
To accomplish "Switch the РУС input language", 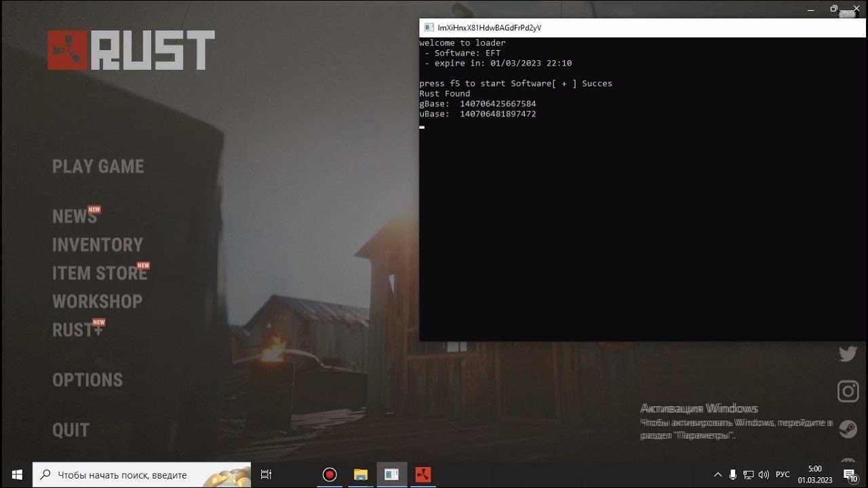I will coord(783,474).
